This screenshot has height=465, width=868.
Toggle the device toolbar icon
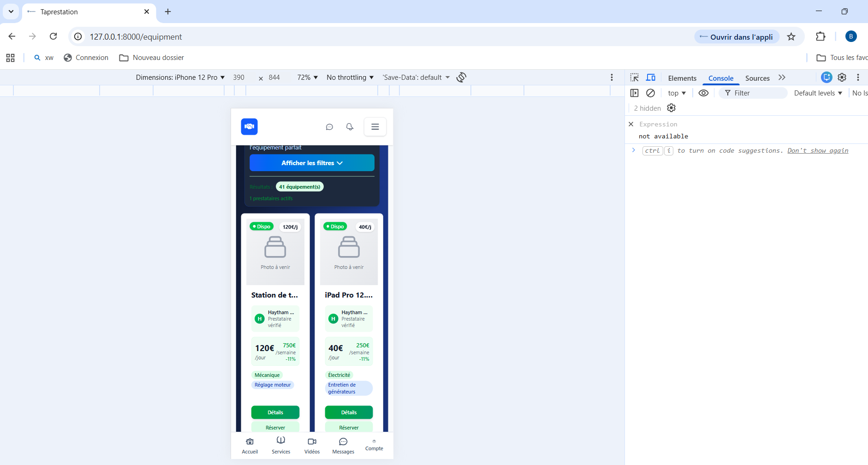pyautogui.click(x=651, y=77)
